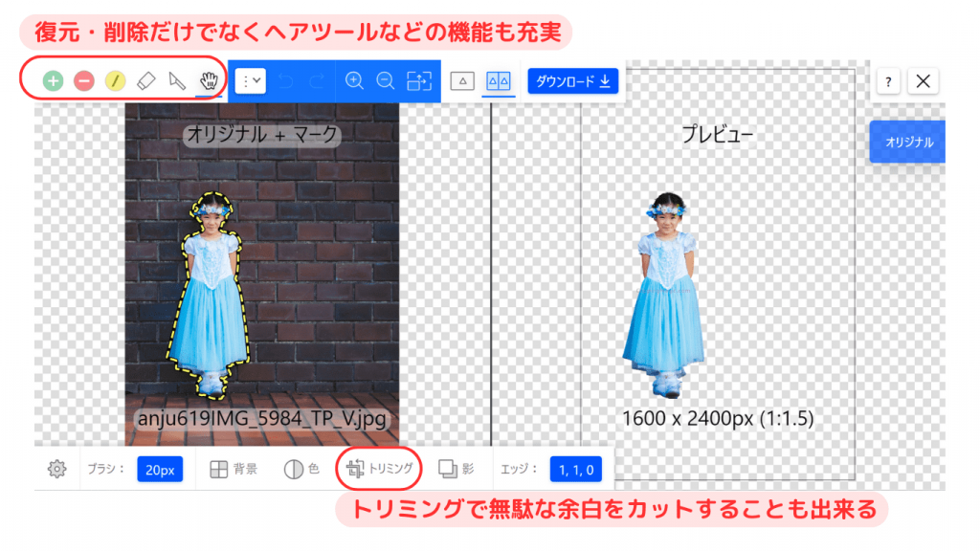Activate the hand pan tool

point(208,80)
